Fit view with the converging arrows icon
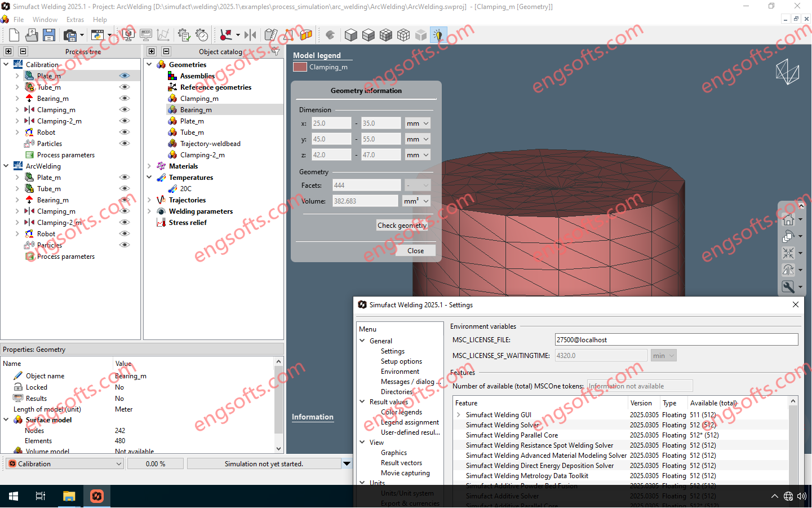Screen dimensions: 812x508 click(x=789, y=253)
